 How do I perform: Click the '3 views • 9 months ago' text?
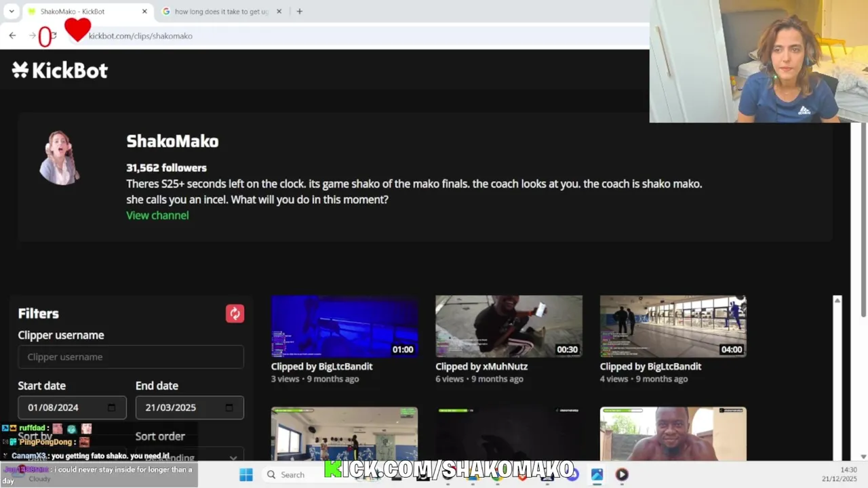tap(315, 379)
